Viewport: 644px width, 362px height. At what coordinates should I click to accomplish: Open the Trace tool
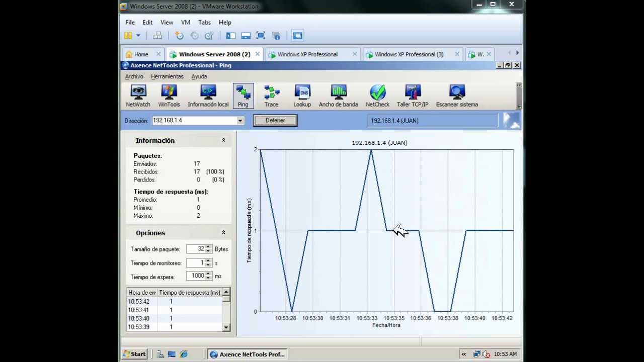(x=272, y=96)
